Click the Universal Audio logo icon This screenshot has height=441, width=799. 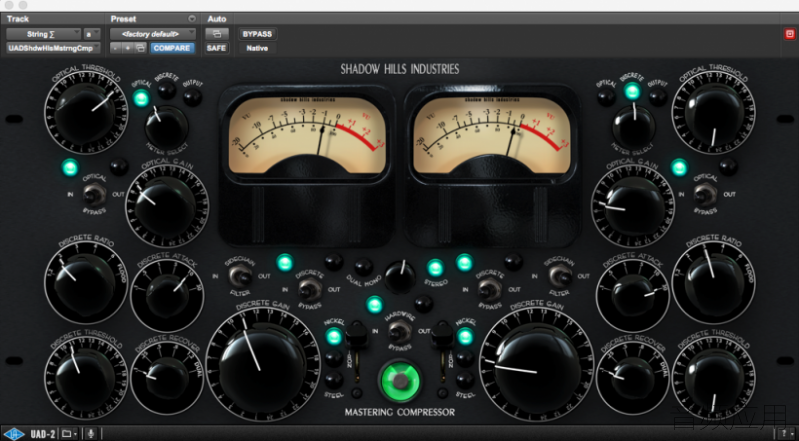14,434
